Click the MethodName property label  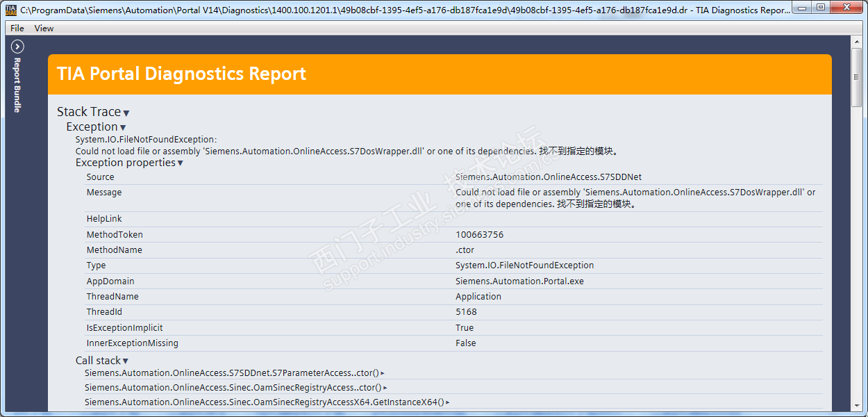point(115,250)
